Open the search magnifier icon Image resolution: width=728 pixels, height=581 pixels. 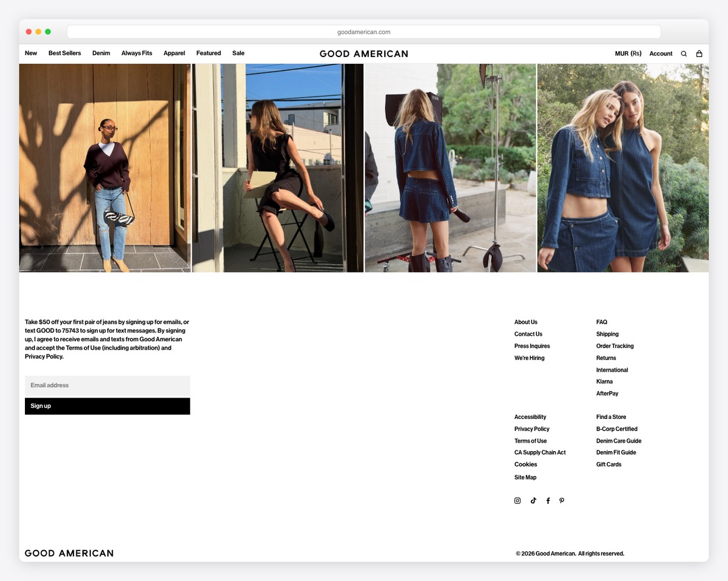pos(684,53)
